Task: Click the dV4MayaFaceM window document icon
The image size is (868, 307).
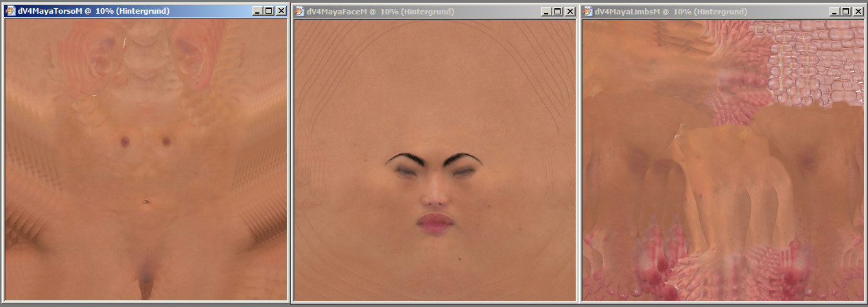Action: click(301, 11)
